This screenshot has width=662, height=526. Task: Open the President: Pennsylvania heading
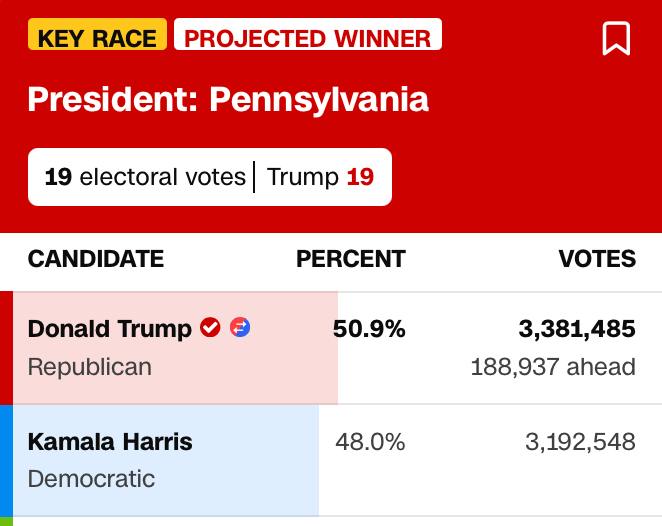(x=228, y=99)
